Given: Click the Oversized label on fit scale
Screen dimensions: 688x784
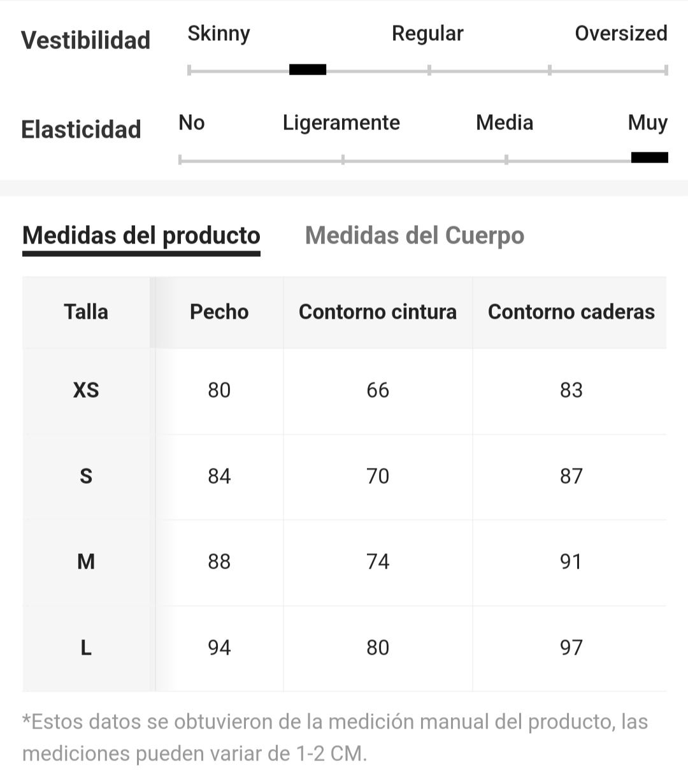Looking at the screenshot, I should (621, 33).
